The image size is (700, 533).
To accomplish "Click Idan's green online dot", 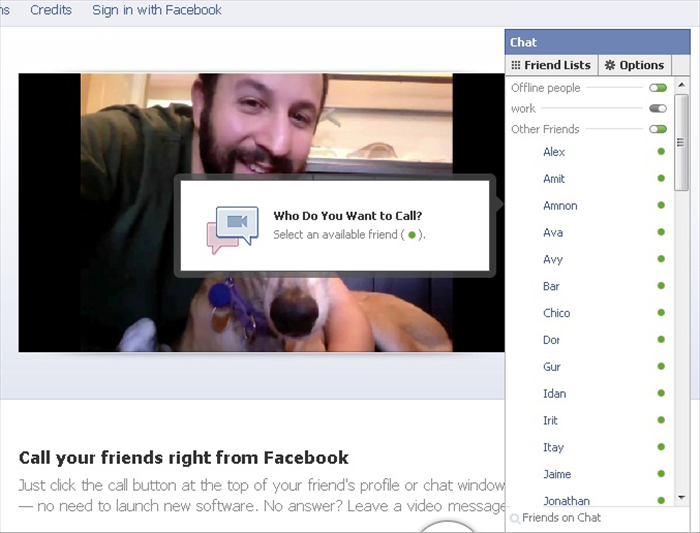I will click(661, 393).
